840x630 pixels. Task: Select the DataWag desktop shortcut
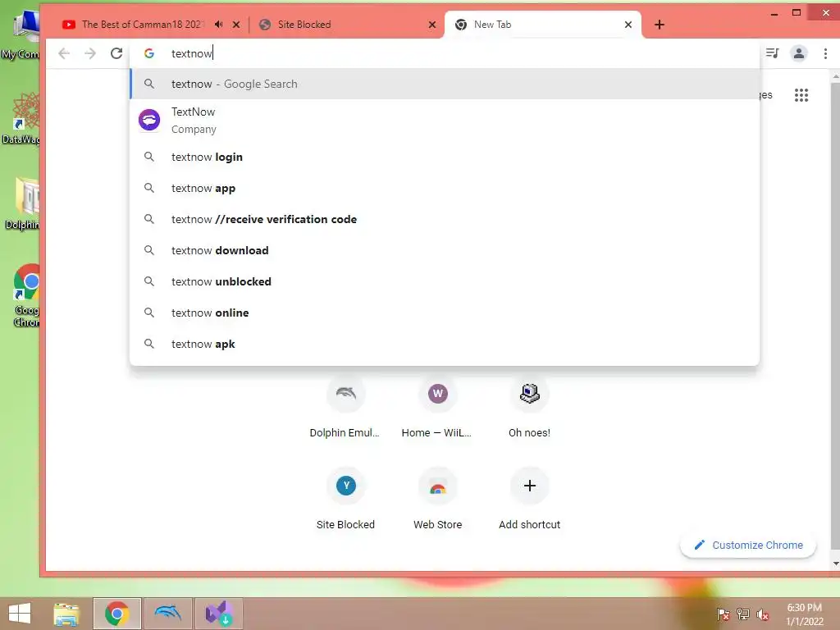point(21,119)
